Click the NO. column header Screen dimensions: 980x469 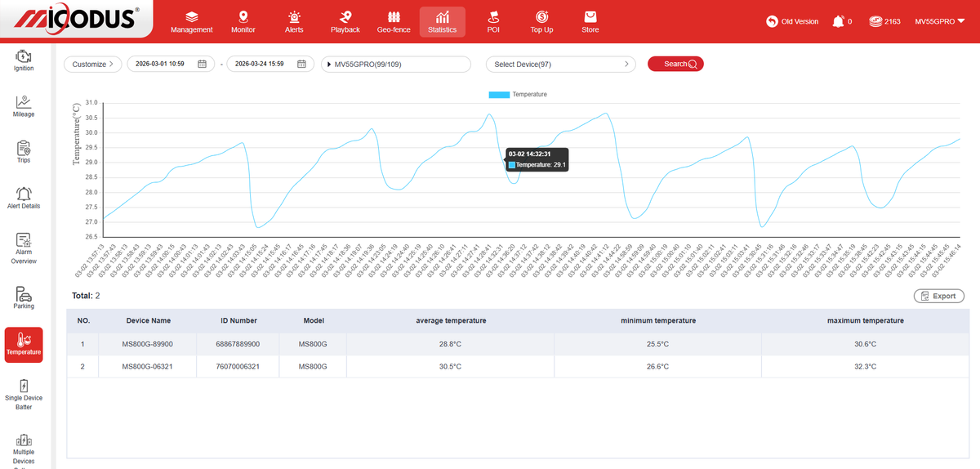click(x=82, y=320)
